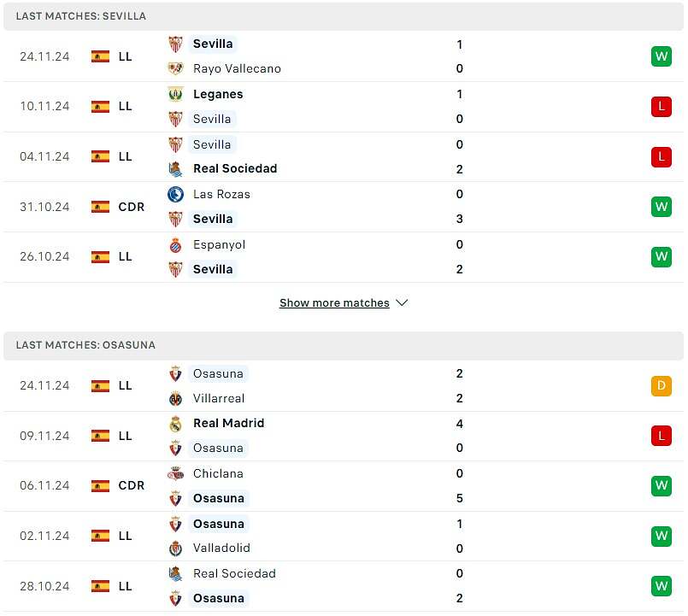This screenshot has width=688, height=616.
Task: Click the green W badge for Sevilla vs Rayo
Action: pyautogui.click(x=661, y=56)
